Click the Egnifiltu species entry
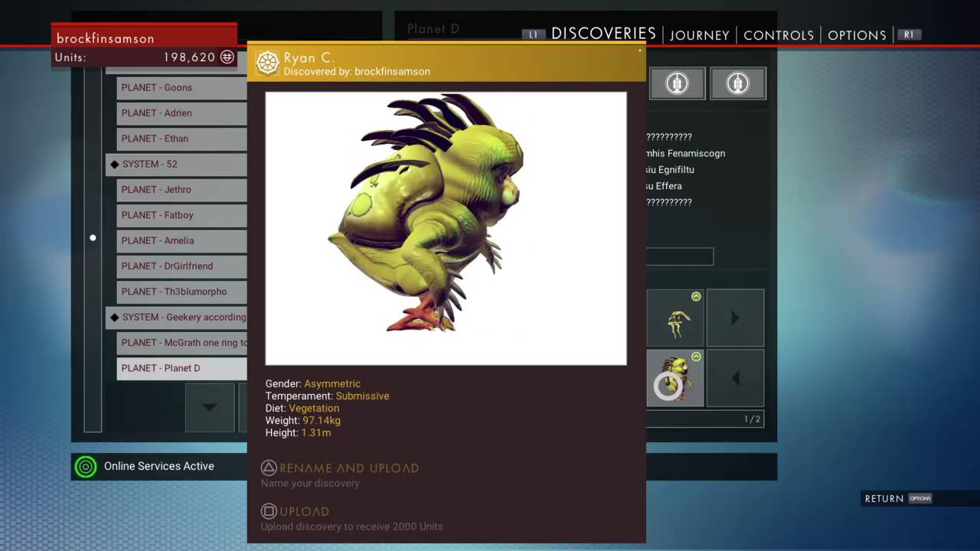The image size is (980, 551). pos(671,170)
